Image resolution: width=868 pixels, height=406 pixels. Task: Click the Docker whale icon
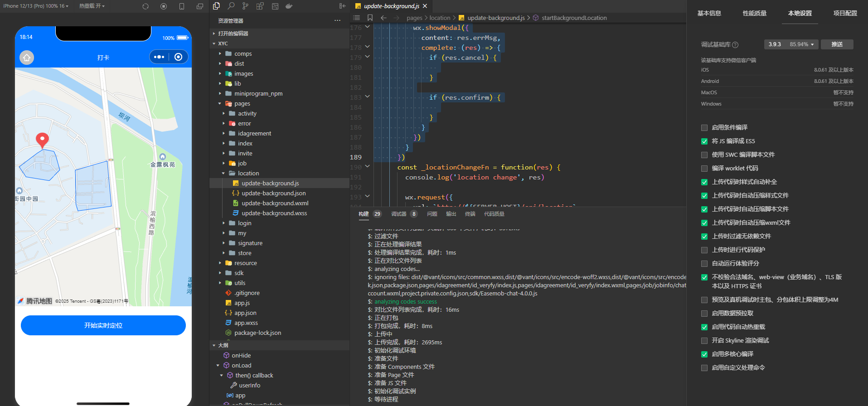[289, 6]
